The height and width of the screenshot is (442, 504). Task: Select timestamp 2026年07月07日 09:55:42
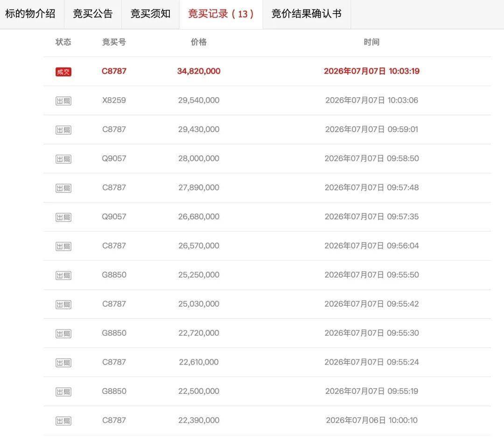(371, 304)
